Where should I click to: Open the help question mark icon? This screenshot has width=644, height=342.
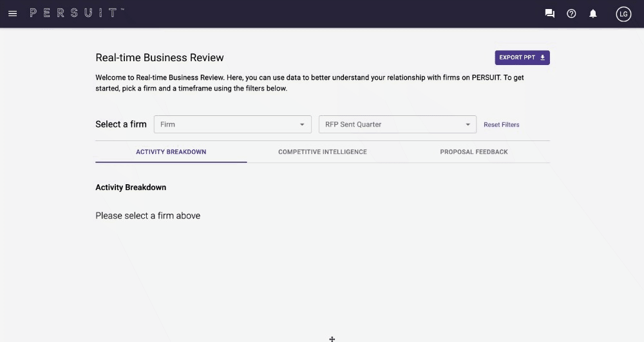click(571, 14)
